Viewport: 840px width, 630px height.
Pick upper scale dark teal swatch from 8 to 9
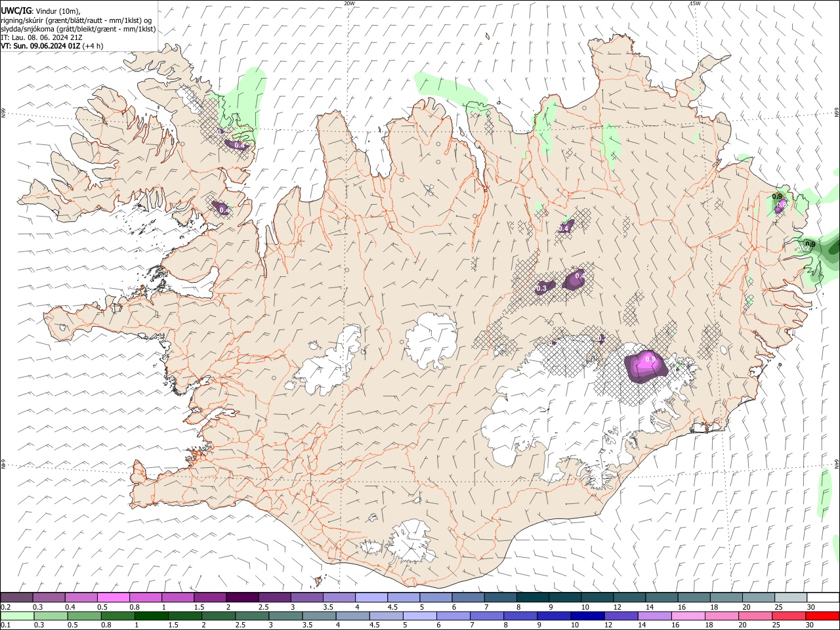point(532,597)
